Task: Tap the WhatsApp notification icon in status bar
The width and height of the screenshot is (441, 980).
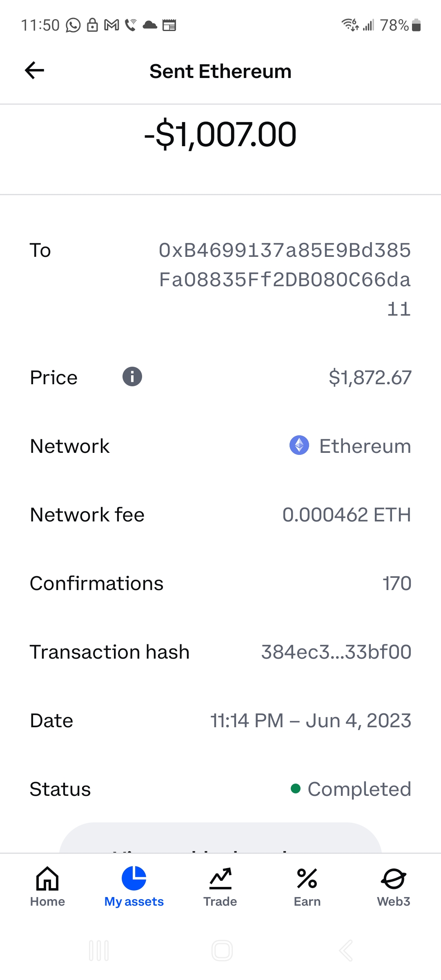Action: tap(73, 25)
